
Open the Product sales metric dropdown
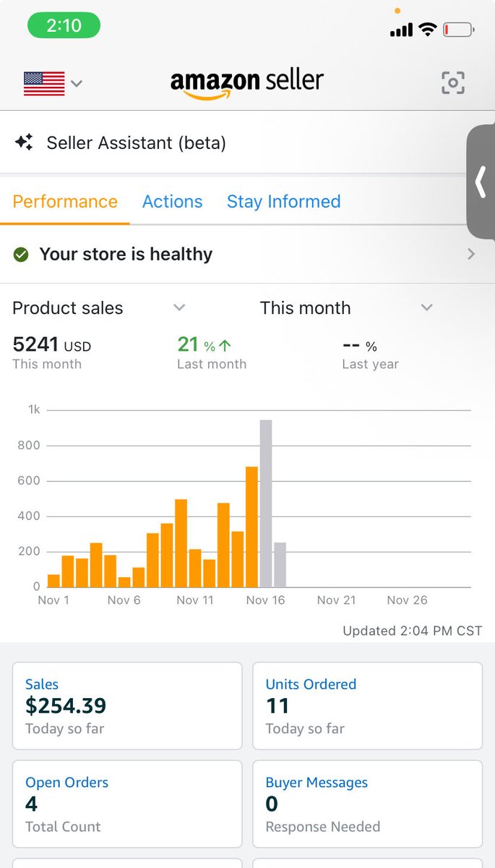179,307
